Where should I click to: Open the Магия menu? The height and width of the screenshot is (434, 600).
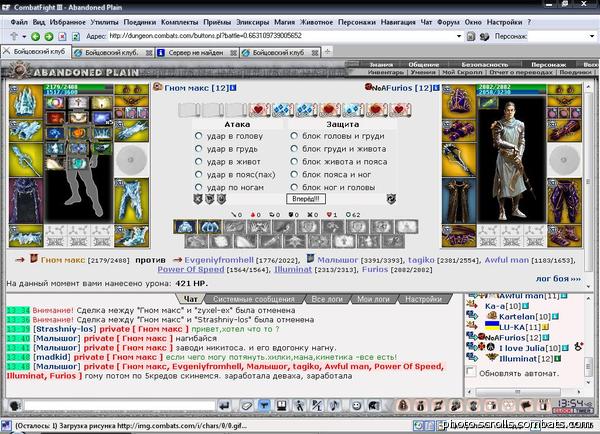pyautogui.click(x=284, y=22)
